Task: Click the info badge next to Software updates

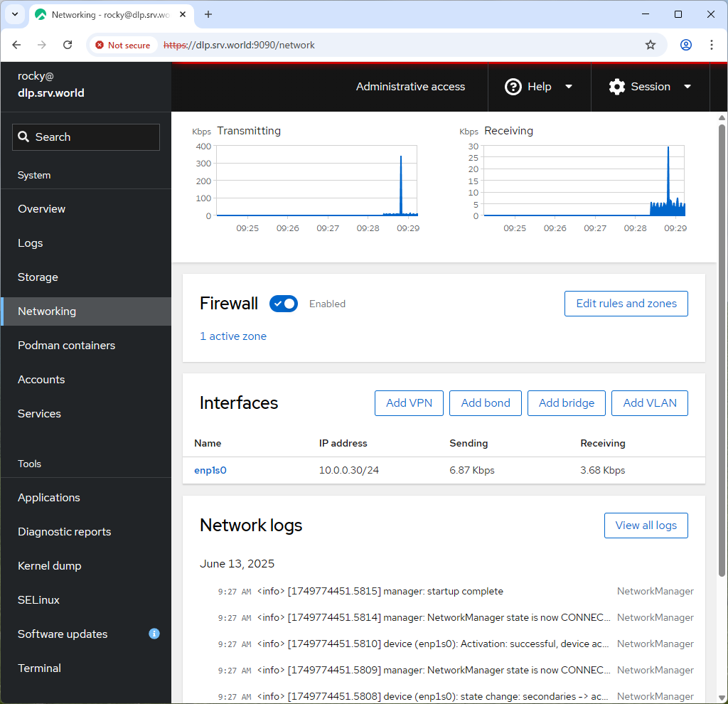Action: 154,634
